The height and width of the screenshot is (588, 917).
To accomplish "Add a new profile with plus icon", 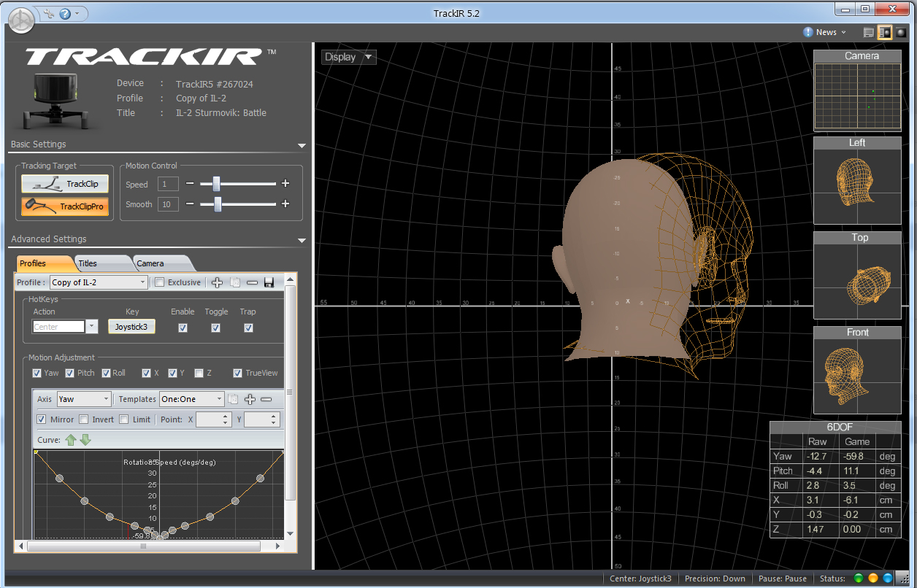I will point(217,282).
